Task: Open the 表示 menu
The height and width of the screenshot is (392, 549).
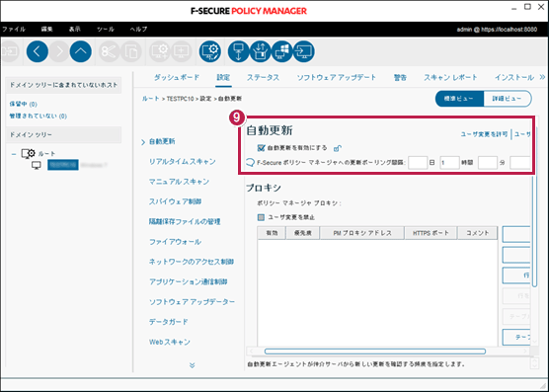Action: pos(75,30)
